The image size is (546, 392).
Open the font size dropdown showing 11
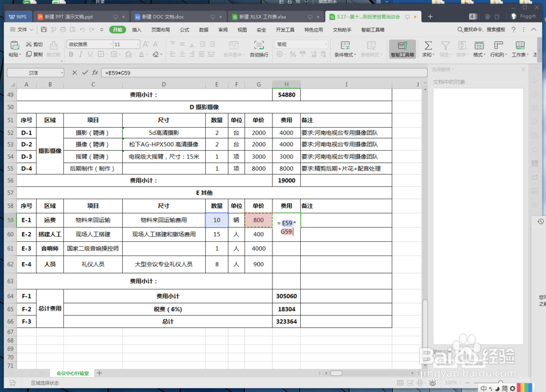pos(138,44)
